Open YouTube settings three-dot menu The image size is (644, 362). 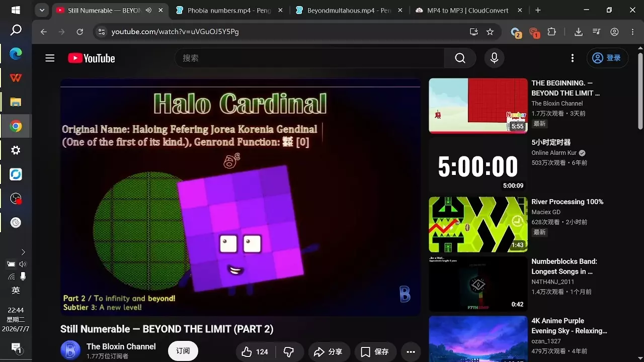tap(572, 58)
